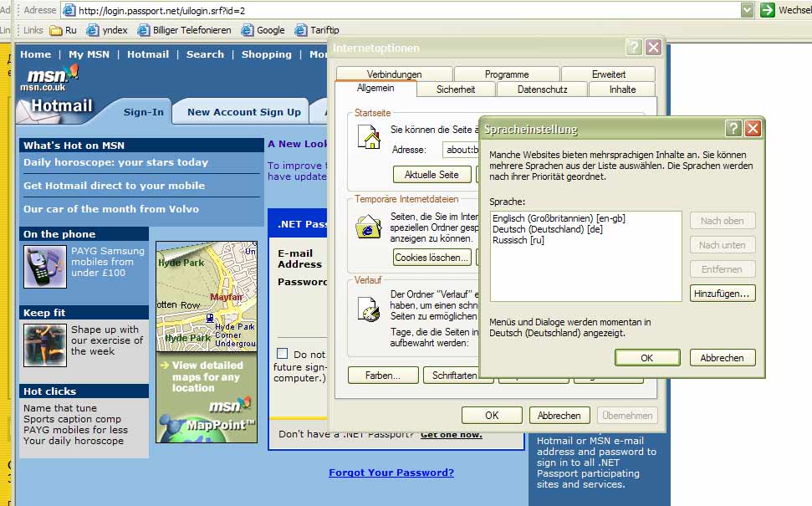
Task: Select Deutsch (Deutschland) [de] in language list
Action: pyautogui.click(x=548, y=229)
